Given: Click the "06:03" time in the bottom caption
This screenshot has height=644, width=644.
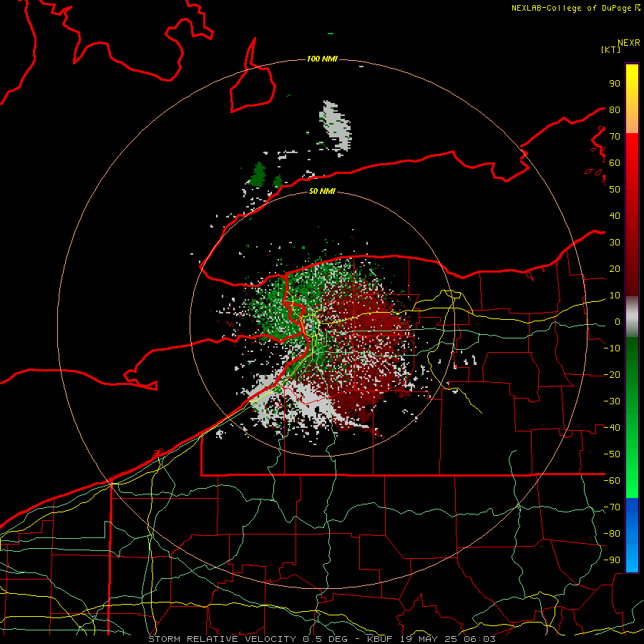Looking at the screenshot, I should click(481, 639).
